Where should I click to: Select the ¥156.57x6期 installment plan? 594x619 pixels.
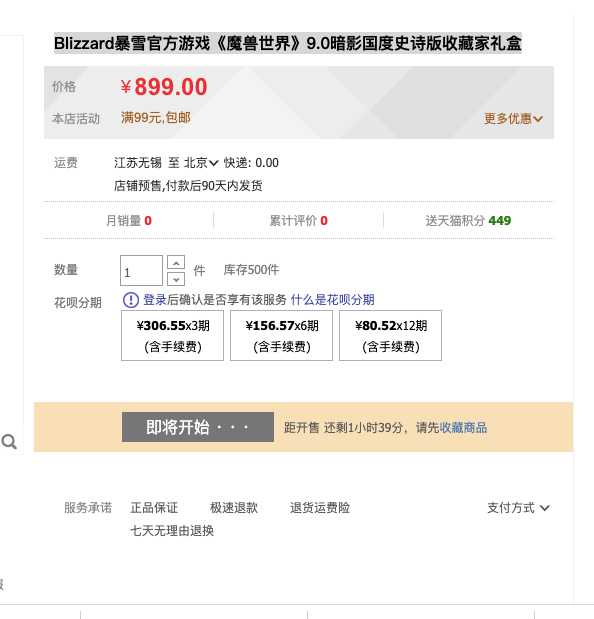[x=281, y=336]
